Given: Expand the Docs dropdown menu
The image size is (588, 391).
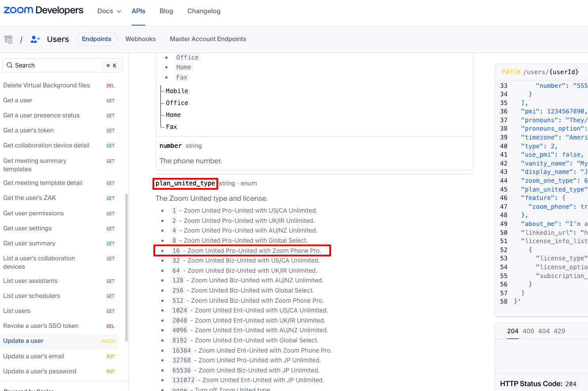Looking at the screenshot, I should (x=109, y=11).
